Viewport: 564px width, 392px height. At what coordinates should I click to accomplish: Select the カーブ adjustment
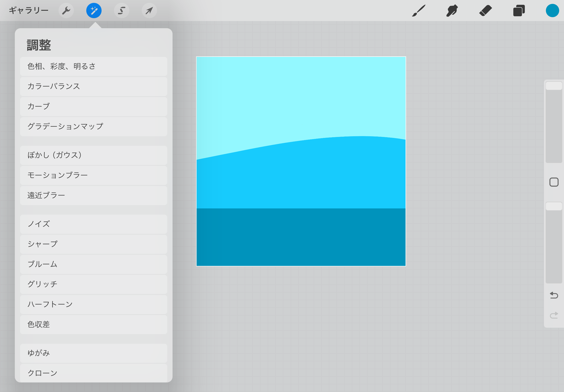click(x=93, y=107)
